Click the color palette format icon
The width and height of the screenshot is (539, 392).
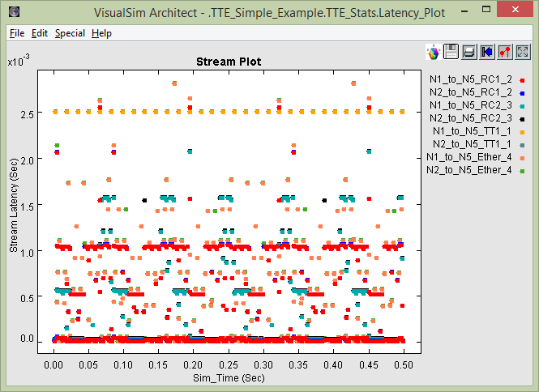click(434, 53)
